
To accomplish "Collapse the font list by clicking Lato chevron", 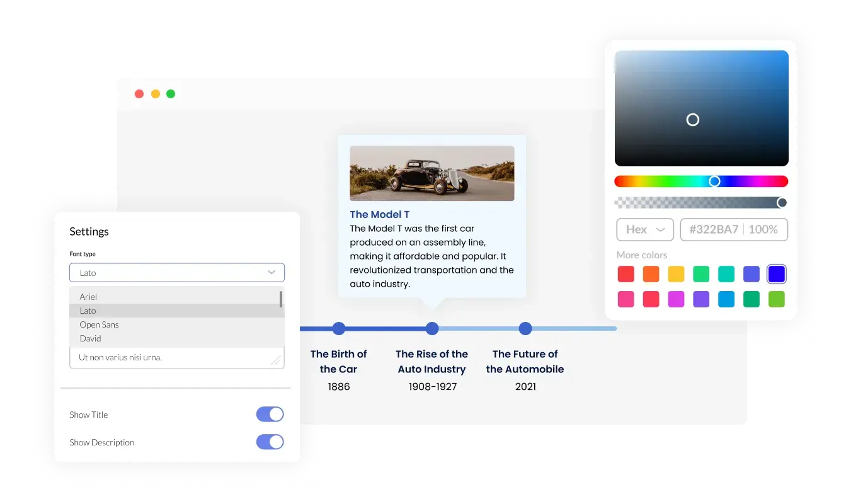I will (271, 272).
